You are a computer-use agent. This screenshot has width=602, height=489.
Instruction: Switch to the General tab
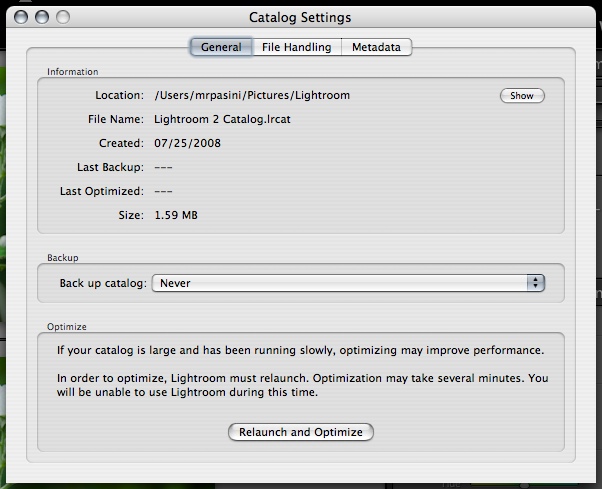[x=220, y=47]
